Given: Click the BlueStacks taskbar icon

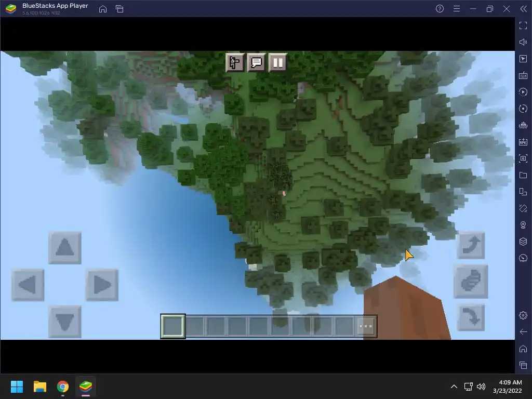Looking at the screenshot, I should (86, 387).
